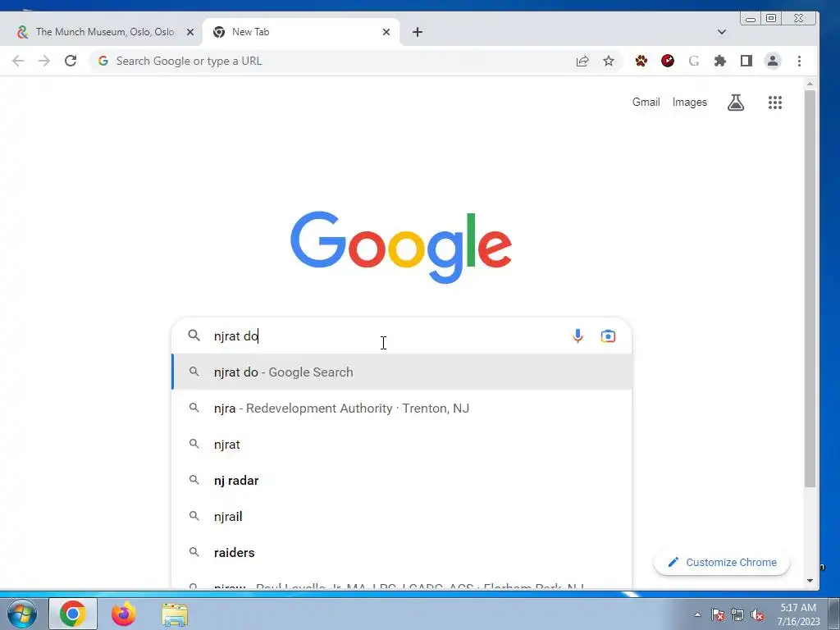Image resolution: width=840 pixels, height=630 pixels.
Task: Reload the current page
Action: (71, 61)
